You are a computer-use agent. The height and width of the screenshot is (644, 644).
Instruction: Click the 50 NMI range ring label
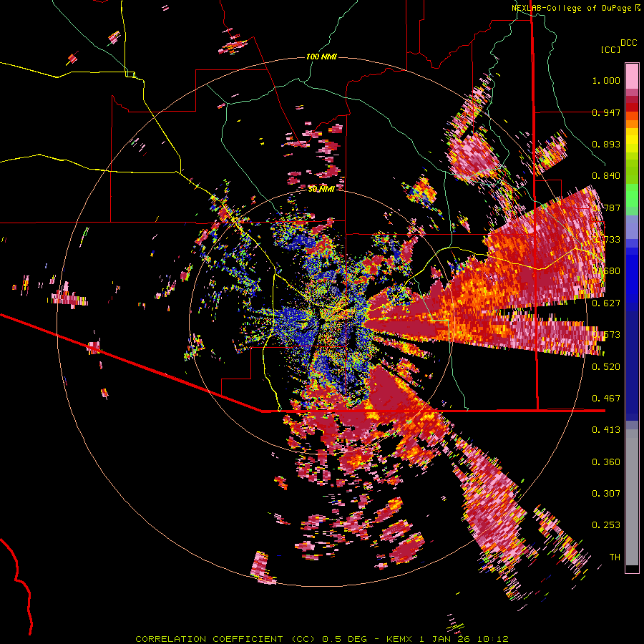coord(321,189)
